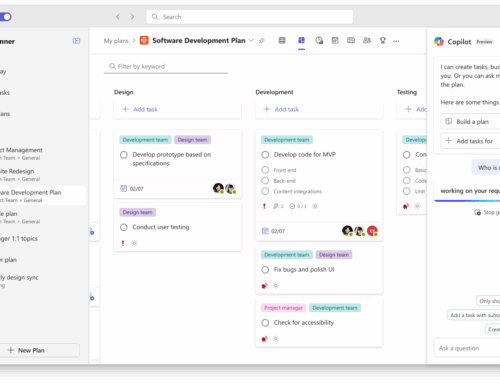Click due date calendar icon on prototype card

point(124,189)
